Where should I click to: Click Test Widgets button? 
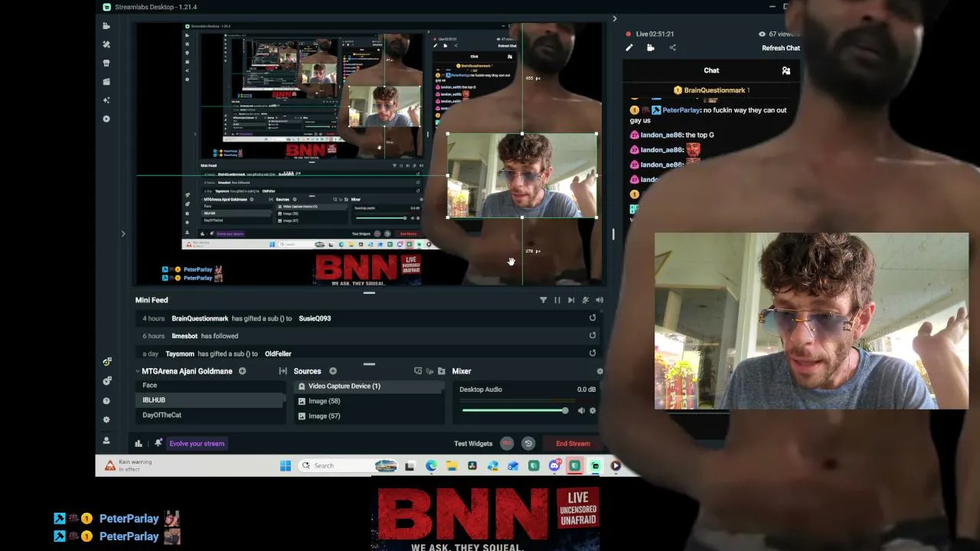click(x=473, y=444)
